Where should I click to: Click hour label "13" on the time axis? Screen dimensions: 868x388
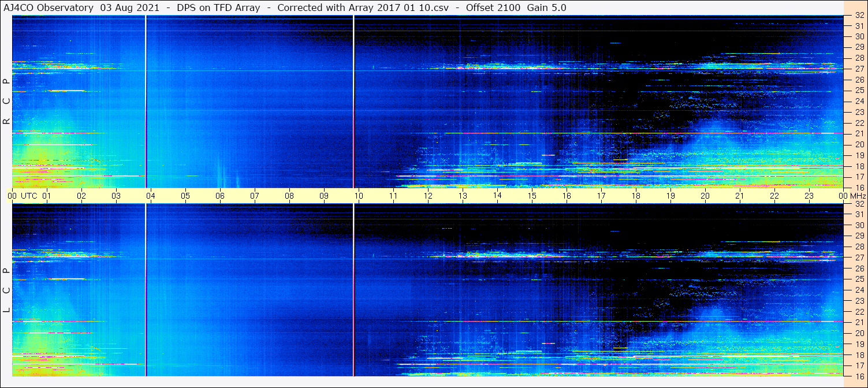[x=463, y=196]
